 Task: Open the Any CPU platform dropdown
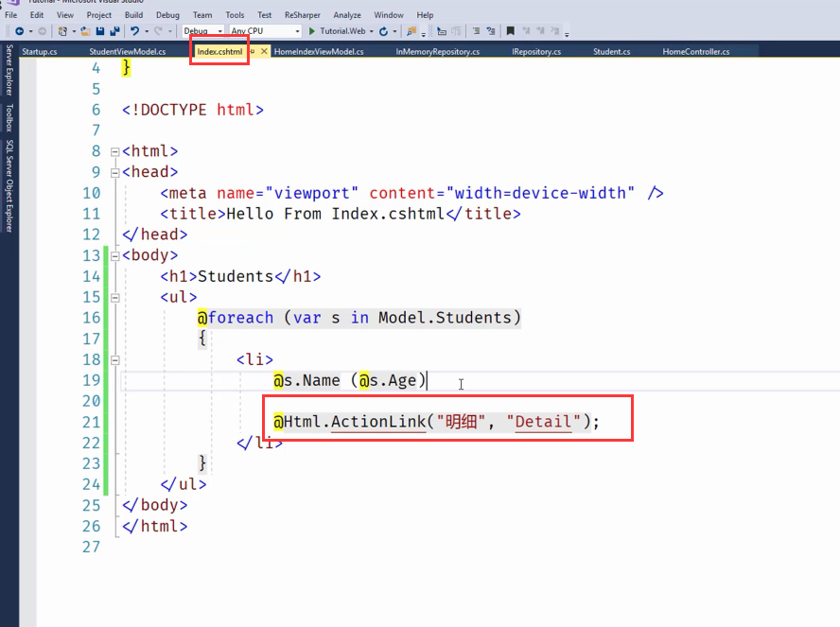point(265,31)
